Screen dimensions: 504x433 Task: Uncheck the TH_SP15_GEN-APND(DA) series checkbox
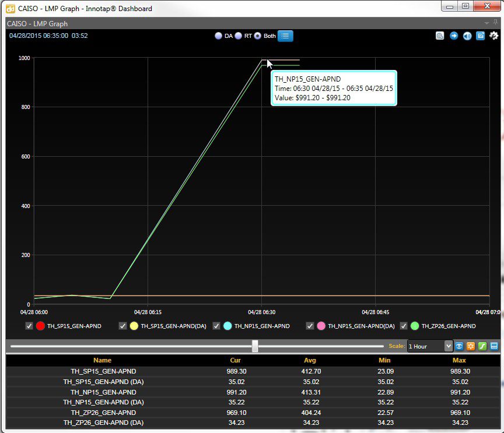pyautogui.click(x=123, y=326)
